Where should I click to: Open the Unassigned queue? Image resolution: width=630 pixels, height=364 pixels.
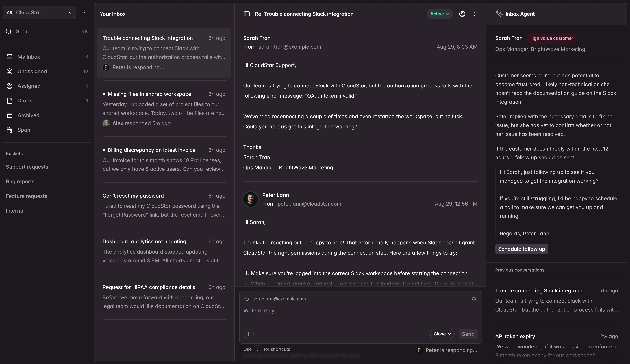[32, 71]
